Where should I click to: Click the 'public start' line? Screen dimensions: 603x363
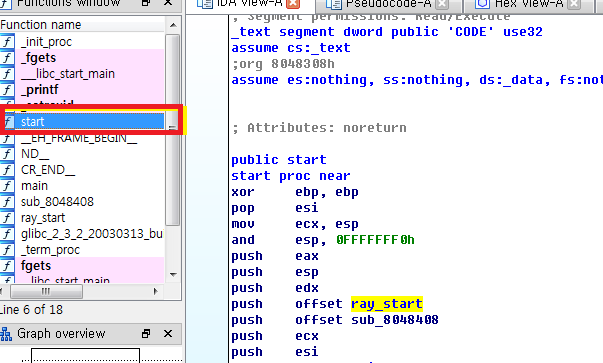pos(279,160)
